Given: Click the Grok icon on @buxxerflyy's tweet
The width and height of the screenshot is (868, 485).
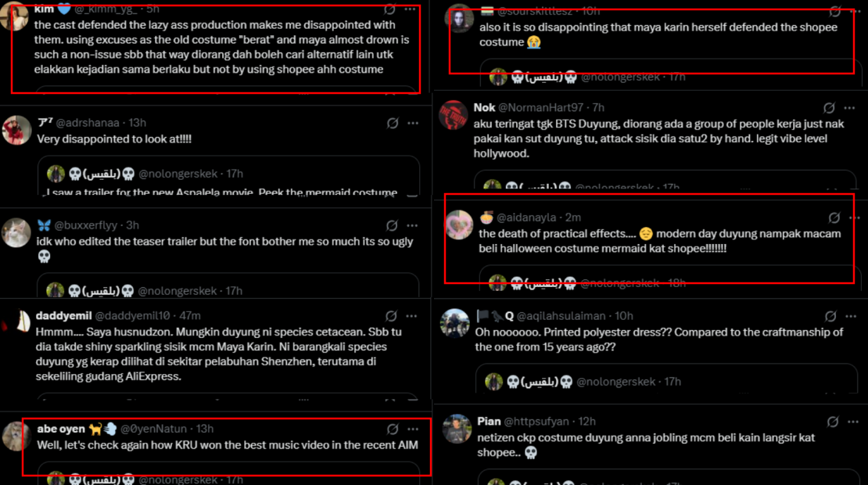Looking at the screenshot, I should (x=394, y=225).
